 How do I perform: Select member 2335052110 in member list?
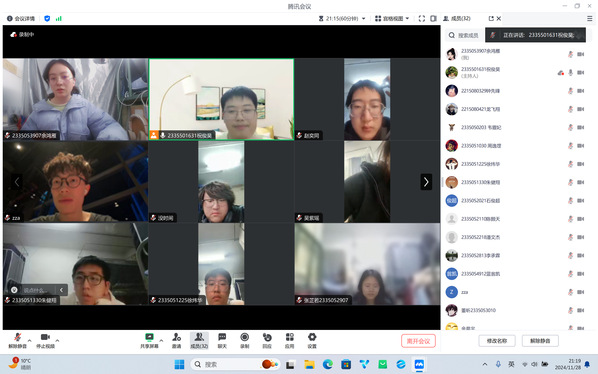(516, 219)
